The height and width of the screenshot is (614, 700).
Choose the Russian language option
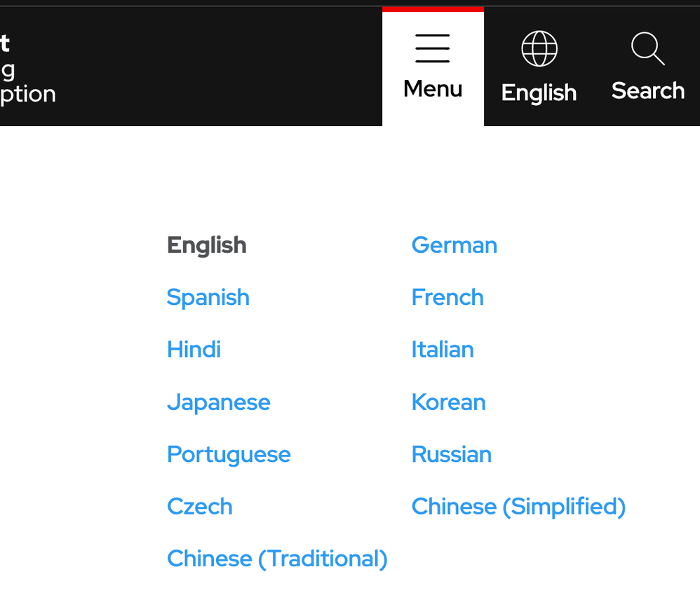tap(452, 454)
